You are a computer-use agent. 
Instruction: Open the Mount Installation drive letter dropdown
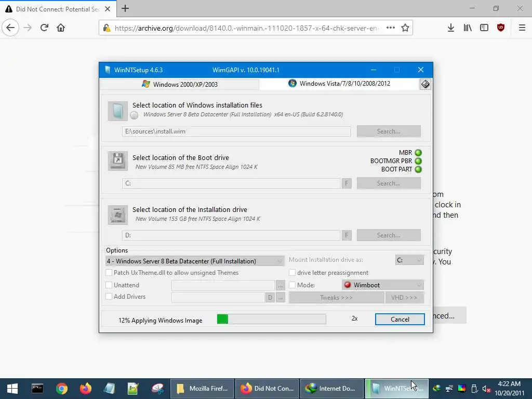point(409,260)
